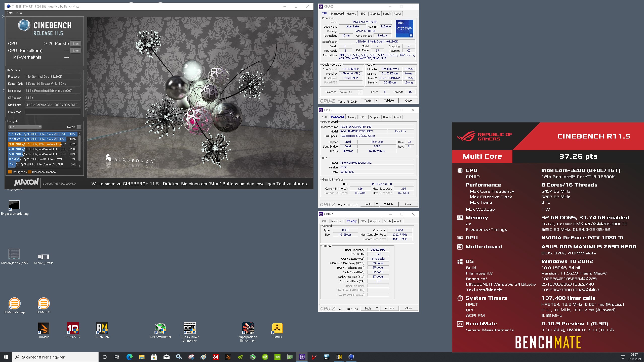Open Tools dropdown arrow in bottom CPU-Z

(x=377, y=308)
